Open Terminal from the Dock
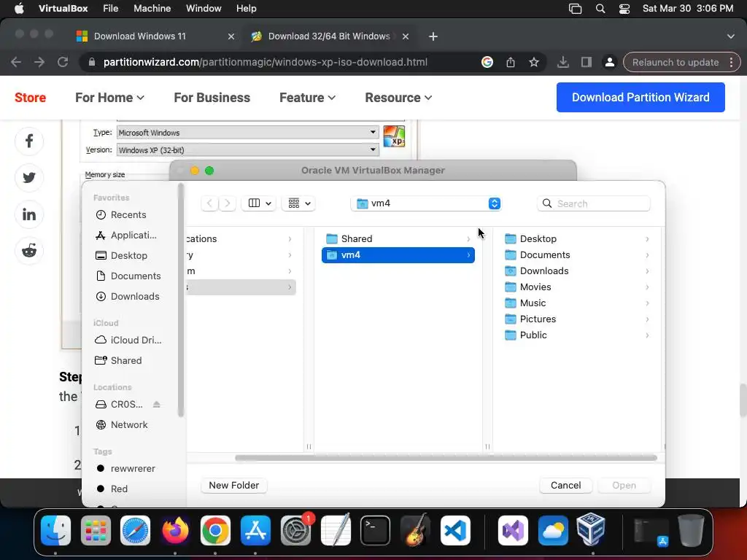This screenshot has width=747, height=560. tap(376, 530)
